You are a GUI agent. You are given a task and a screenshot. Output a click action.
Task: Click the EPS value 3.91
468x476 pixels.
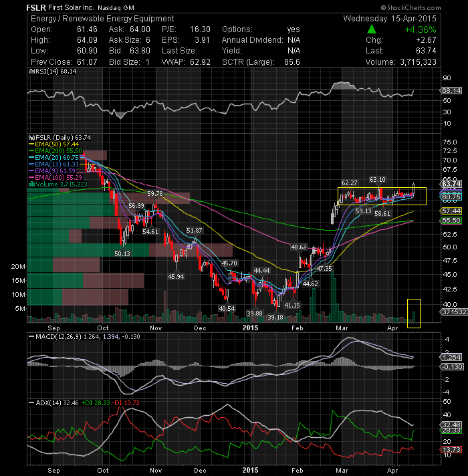202,40
